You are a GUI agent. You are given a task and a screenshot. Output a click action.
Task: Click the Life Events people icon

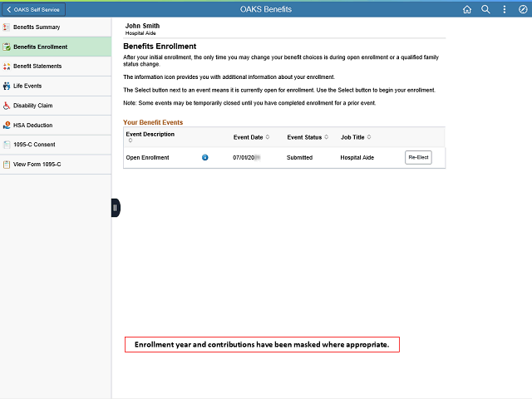click(7, 86)
